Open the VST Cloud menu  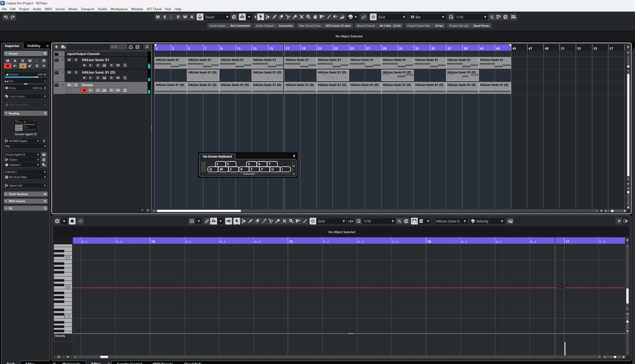[x=154, y=9]
